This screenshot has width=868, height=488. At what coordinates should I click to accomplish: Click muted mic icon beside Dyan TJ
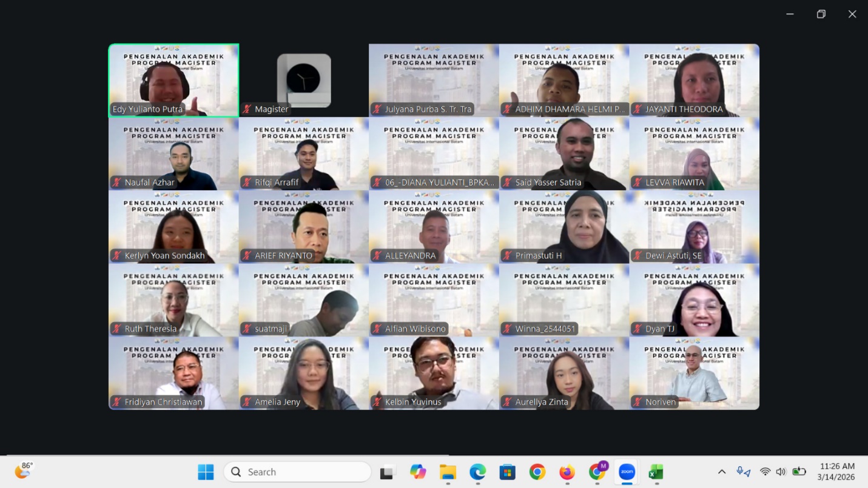click(638, 329)
